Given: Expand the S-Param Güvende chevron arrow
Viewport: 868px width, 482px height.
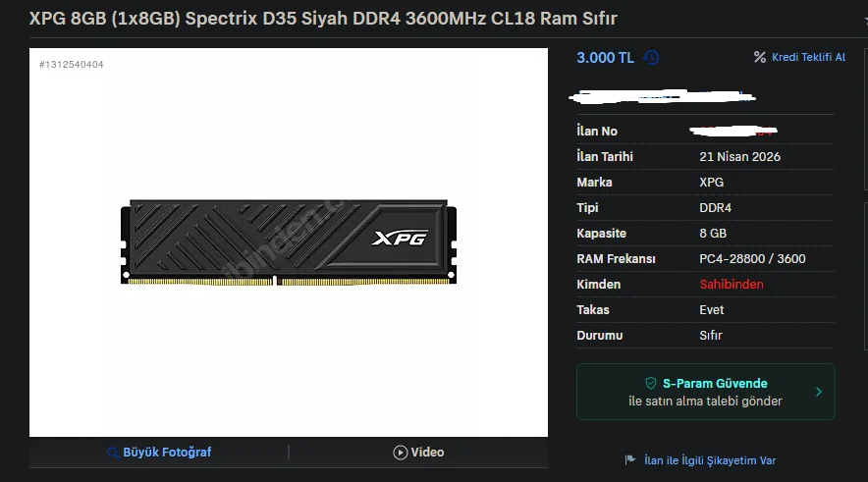Looking at the screenshot, I should (819, 392).
